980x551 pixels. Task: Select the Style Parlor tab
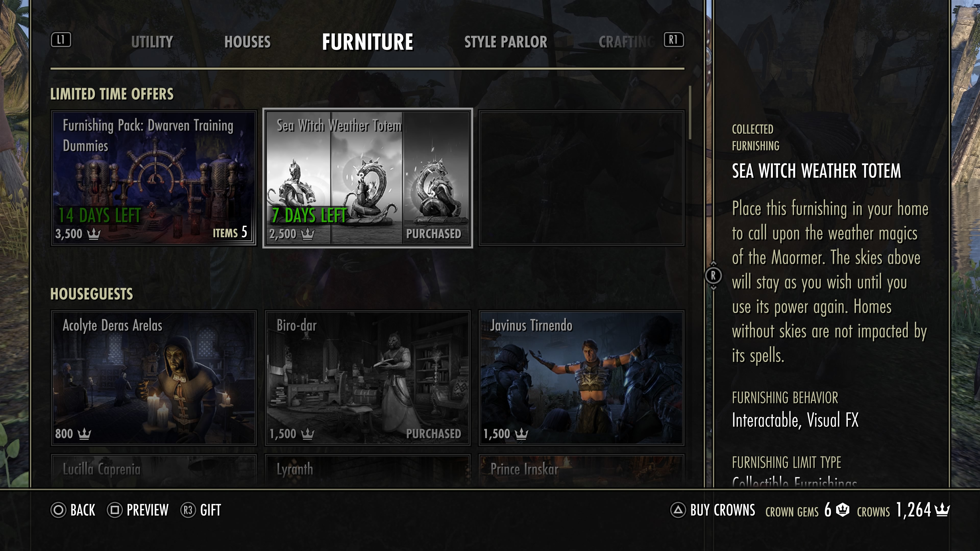[506, 42]
